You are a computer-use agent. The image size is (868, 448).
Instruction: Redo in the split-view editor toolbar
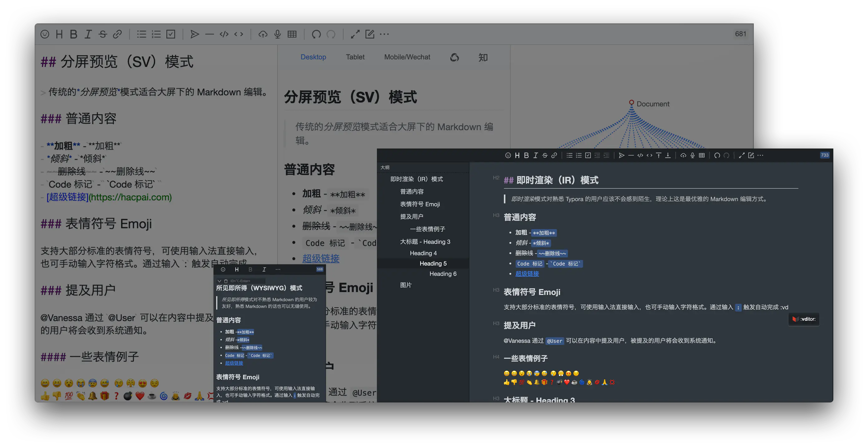click(x=331, y=34)
